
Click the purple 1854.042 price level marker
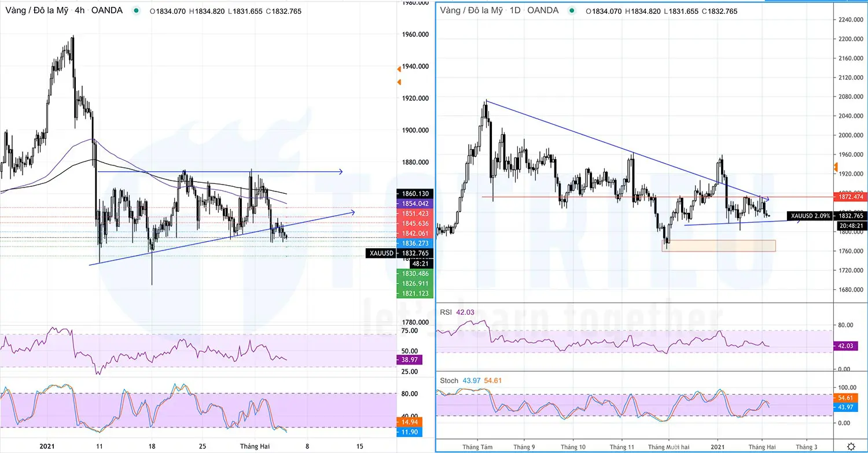tap(415, 204)
